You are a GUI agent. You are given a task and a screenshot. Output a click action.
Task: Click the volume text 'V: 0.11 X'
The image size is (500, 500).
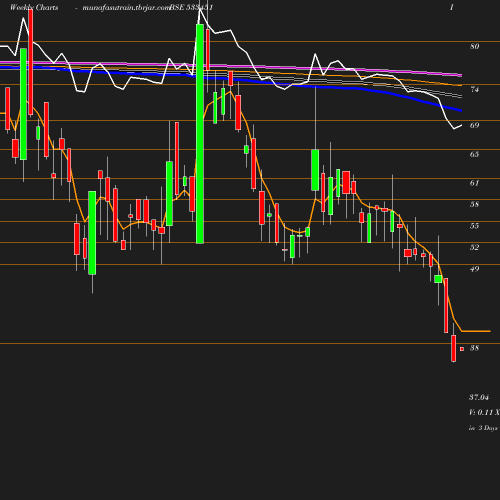click(x=484, y=413)
